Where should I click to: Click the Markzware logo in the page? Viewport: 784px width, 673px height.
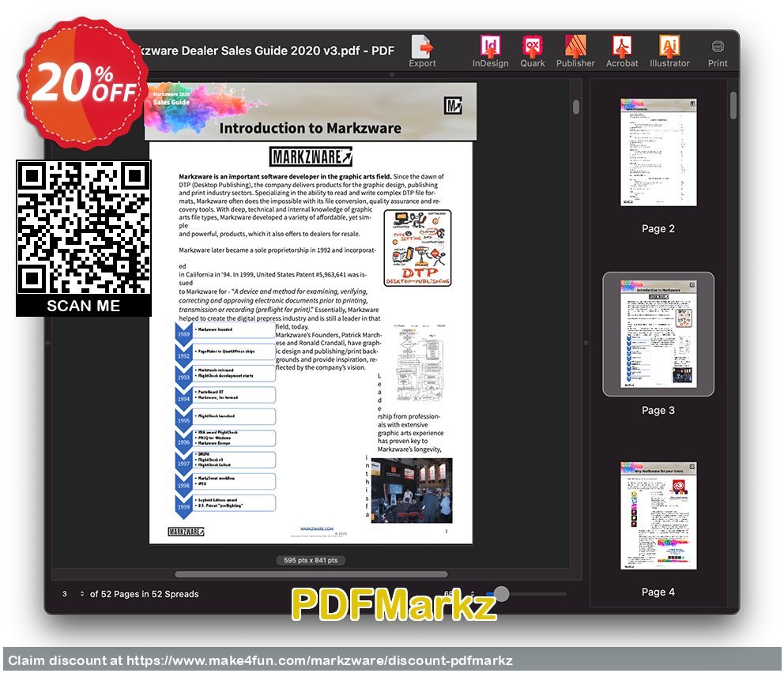point(311,156)
